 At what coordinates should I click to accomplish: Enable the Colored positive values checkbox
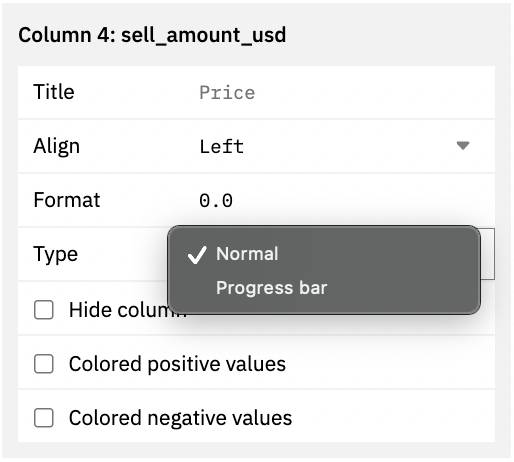click(44, 364)
